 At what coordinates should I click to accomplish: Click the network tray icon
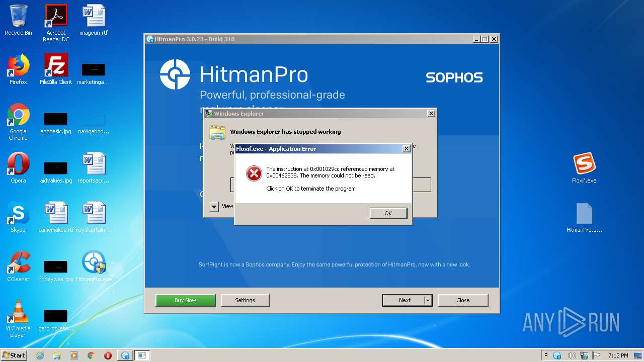click(x=584, y=355)
